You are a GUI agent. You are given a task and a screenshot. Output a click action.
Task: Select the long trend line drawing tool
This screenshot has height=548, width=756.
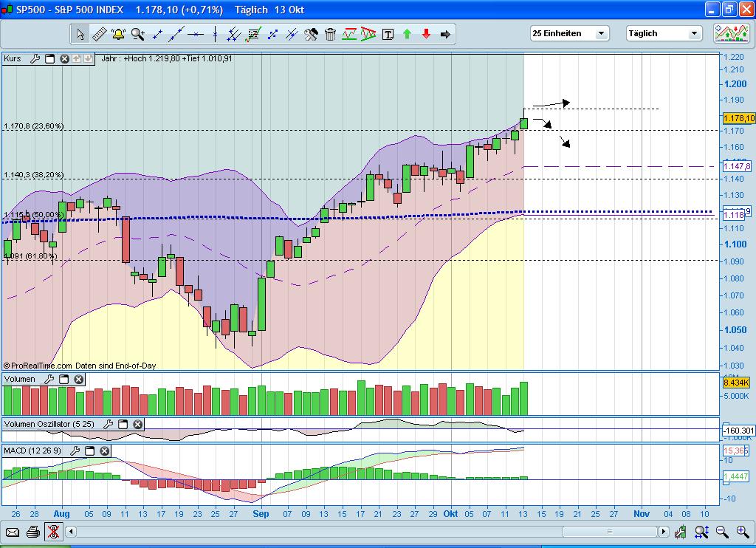click(176, 34)
